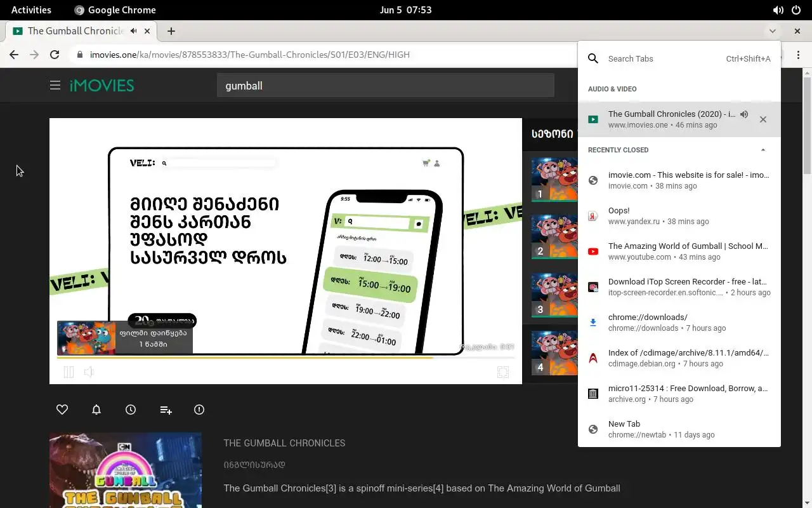Reopen imovie.com website for sale entry

click(x=679, y=180)
